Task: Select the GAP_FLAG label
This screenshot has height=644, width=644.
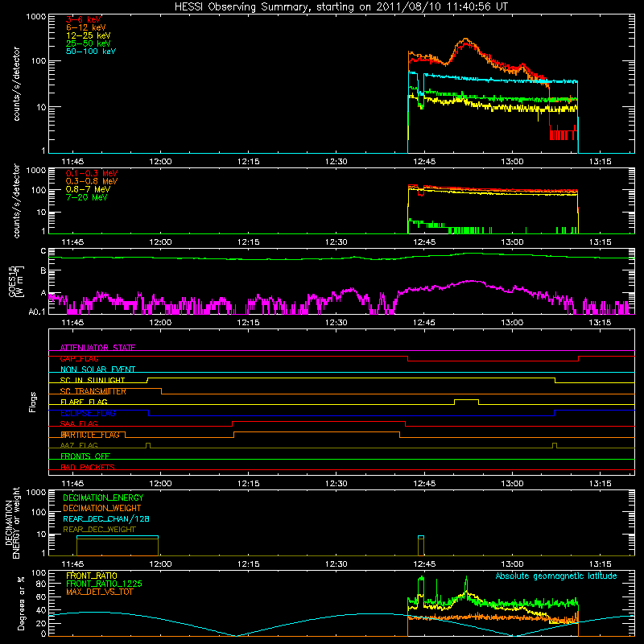Action: coord(80,358)
